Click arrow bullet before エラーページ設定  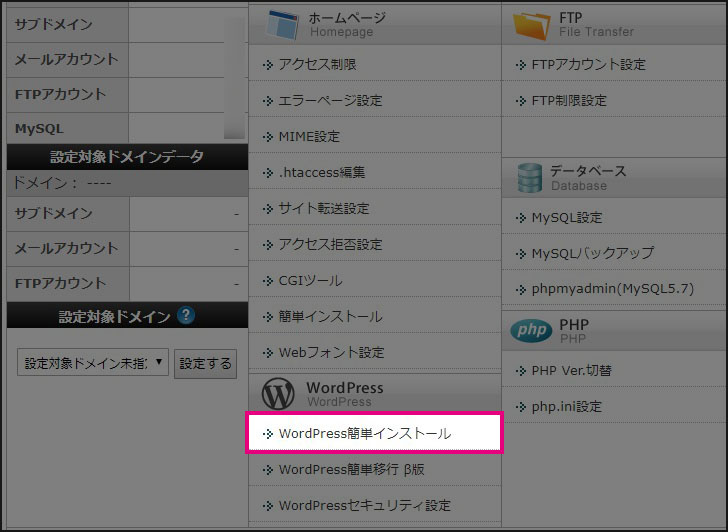point(267,101)
